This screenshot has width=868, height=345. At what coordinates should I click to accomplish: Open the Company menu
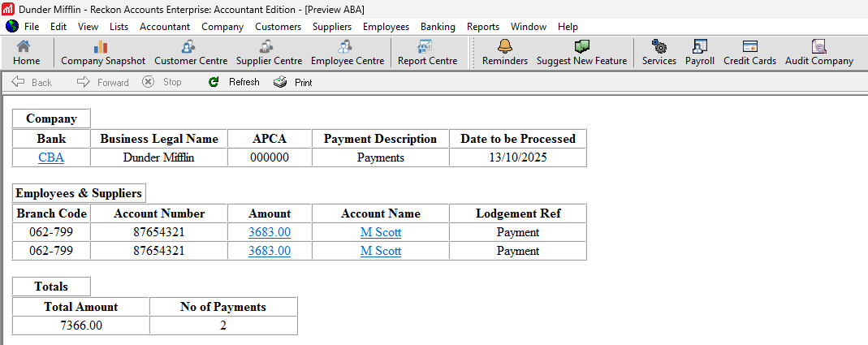click(222, 27)
